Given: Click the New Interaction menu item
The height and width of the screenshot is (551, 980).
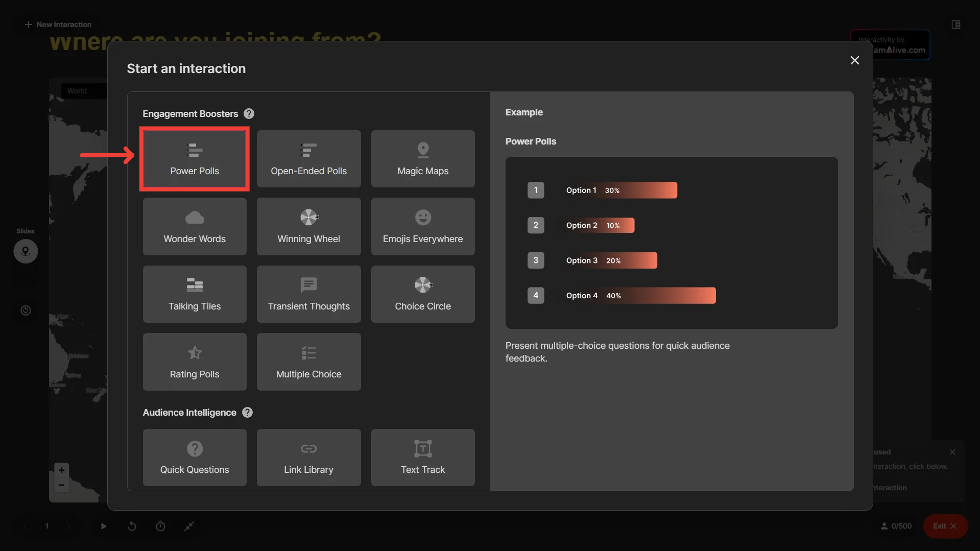Looking at the screenshot, I should (58, 25).
